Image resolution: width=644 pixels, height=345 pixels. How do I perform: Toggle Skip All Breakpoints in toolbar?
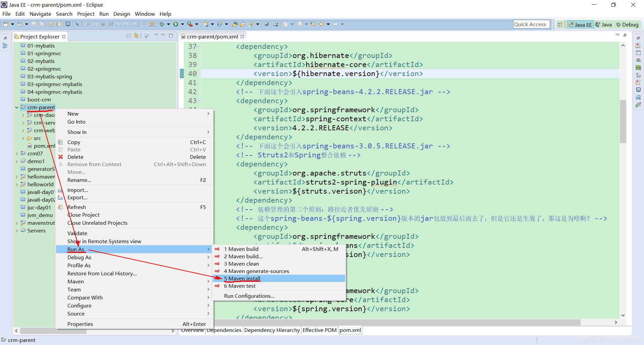click(x=77, y=24)
